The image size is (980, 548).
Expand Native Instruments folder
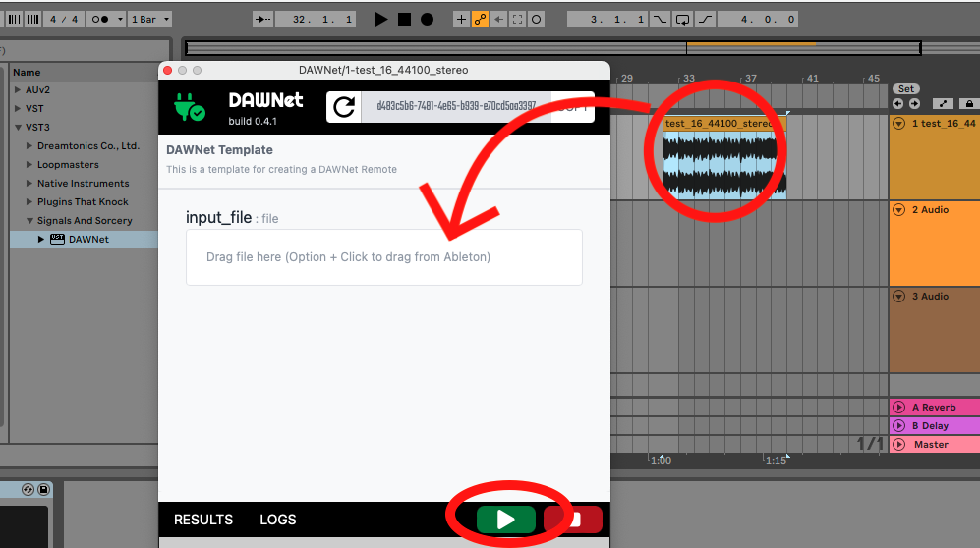coord(29,184)
